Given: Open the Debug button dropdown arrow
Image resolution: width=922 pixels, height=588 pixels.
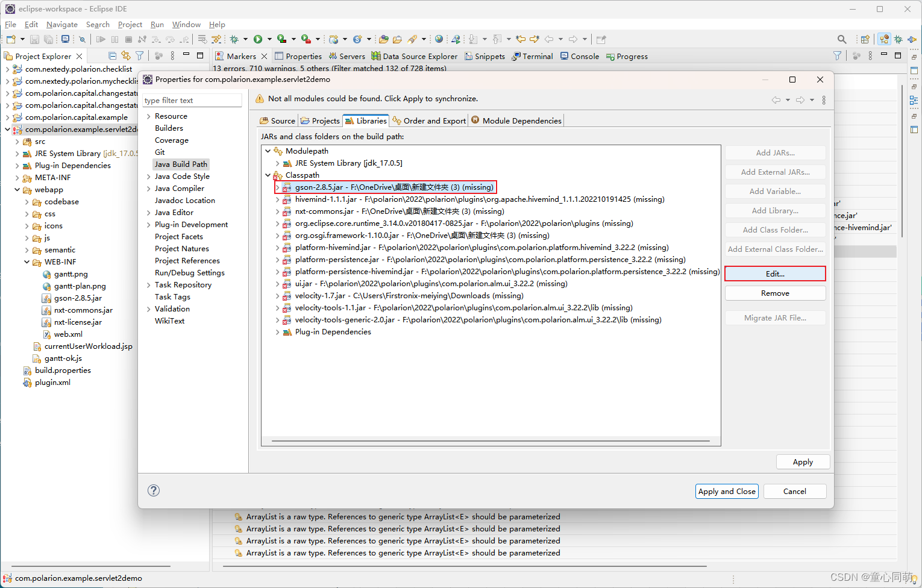Looking at the screenshot, I should click(245, 39).
